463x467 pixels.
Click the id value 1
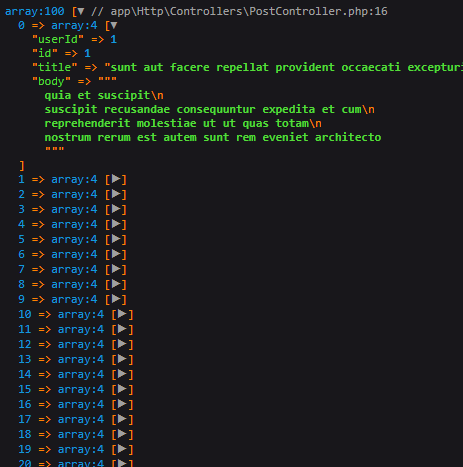point(87,53)
